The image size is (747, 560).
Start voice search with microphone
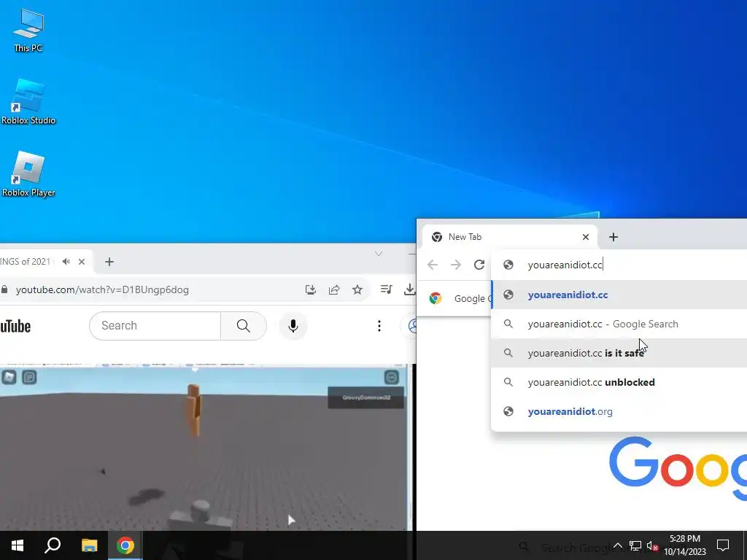click(293, 326)
